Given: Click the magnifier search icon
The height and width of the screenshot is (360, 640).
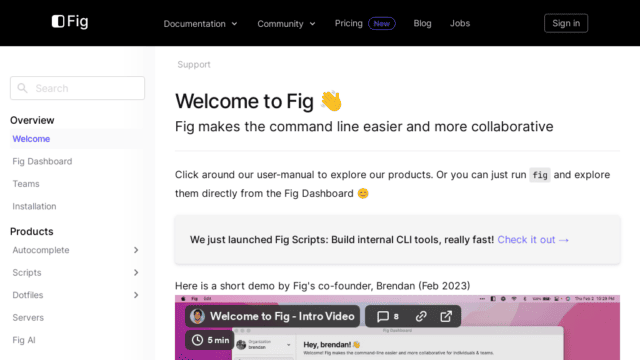Looking at the screenshot, I should click(22, 88).
